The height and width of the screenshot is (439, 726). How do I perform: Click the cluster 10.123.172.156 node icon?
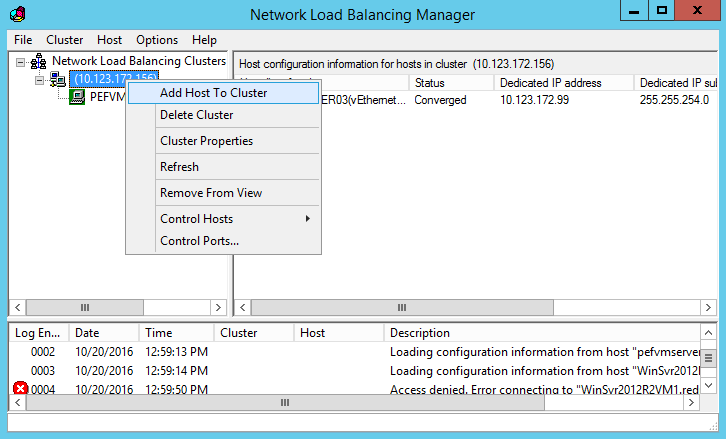[x=58, y=79]
